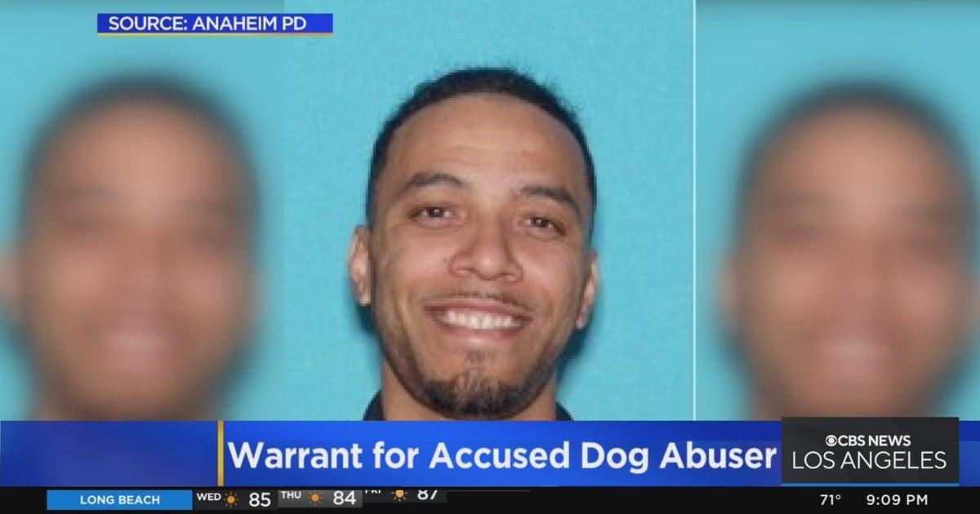Viewport: 980px width, 514px height.
Task: Click the WED day label
Action: (x=209, y=496)
